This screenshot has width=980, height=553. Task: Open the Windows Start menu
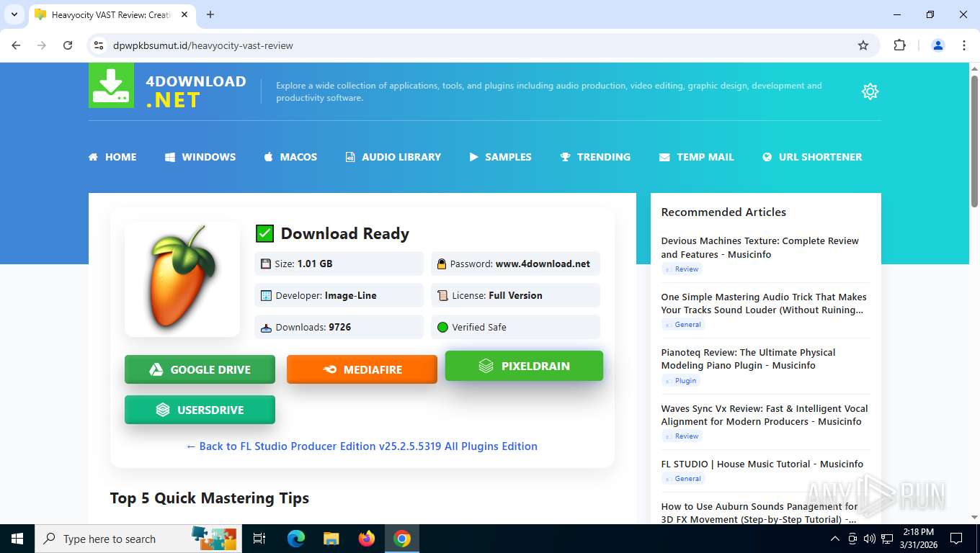[x=17, y=539]
